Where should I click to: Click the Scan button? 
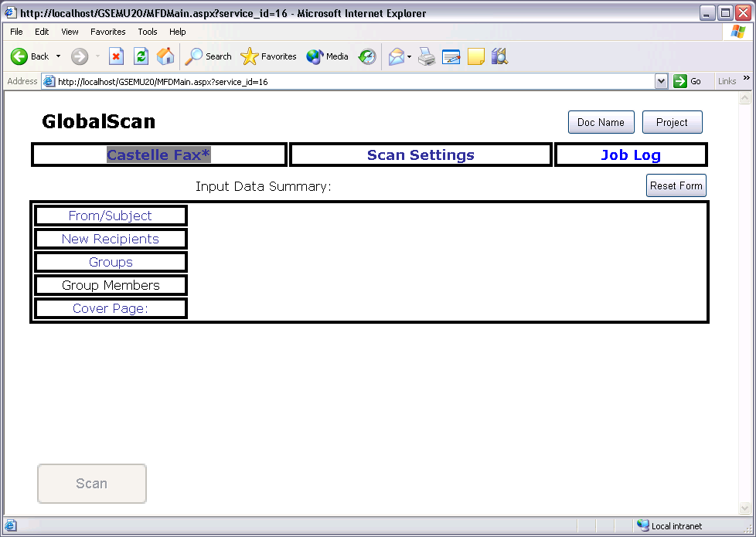[92, 484]
